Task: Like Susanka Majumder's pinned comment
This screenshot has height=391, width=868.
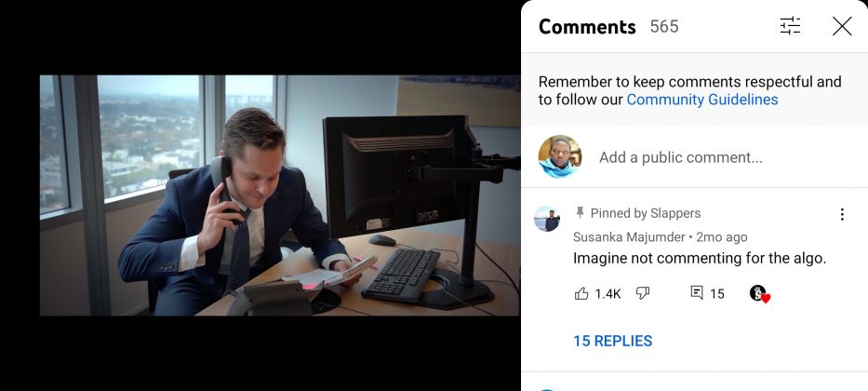Action: point(581,293)
